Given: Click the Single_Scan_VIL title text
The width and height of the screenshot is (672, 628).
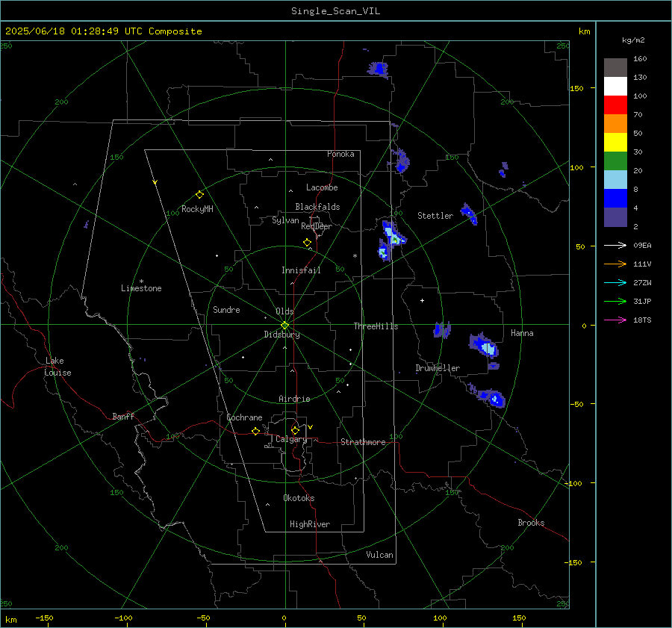Looking at the screenshot, I should (335, 11).
